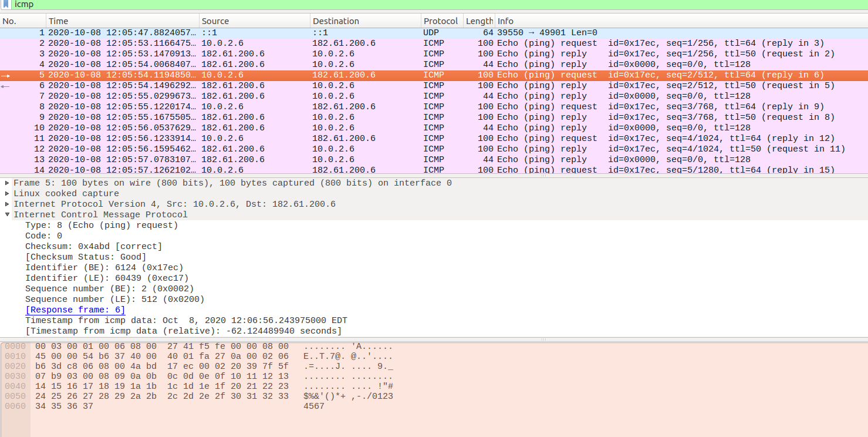This screenshot has height=437, width=868.
Task: Open the Response frame: 6 link
Action: (75, 310)
